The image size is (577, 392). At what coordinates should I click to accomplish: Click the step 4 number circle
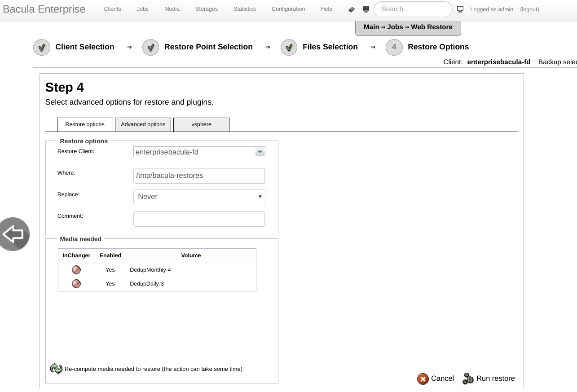(394, 47)
